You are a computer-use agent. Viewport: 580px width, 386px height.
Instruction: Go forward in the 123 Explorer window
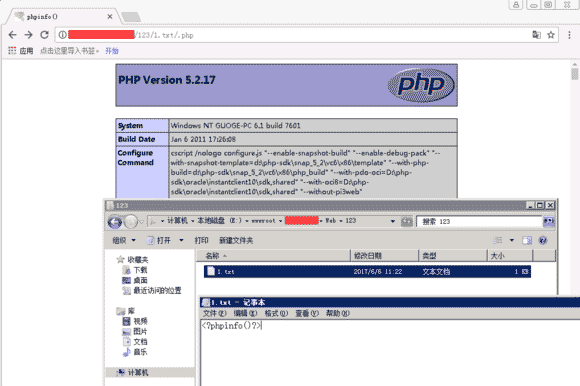130,222
